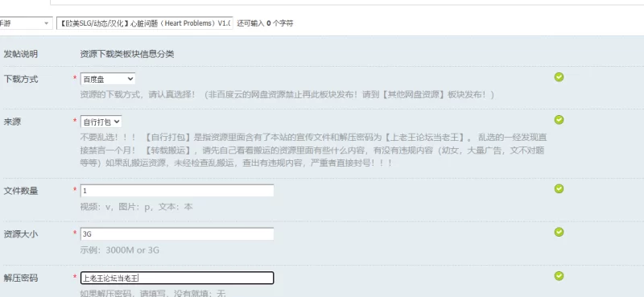Image resolution: width=644 pixels, height=297 pixels.
Task: Click the green check icon in the 解压密码 row
Action: pos(559,275)
